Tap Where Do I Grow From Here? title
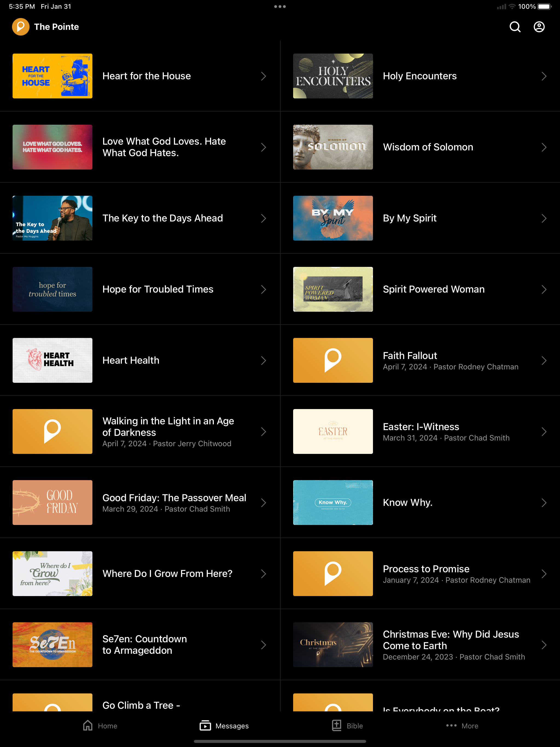Viewport: 560px width, 747px height. (x=168, y=574)
